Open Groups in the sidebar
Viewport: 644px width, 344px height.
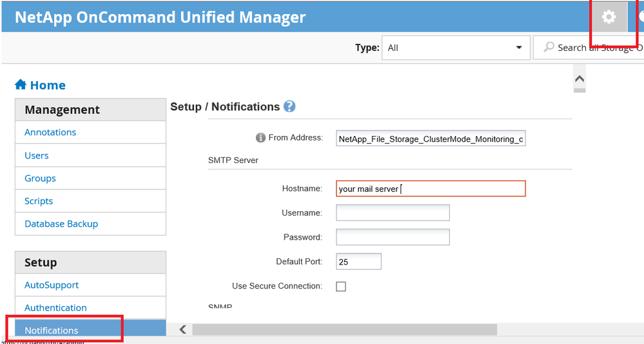tap(40, 178)
